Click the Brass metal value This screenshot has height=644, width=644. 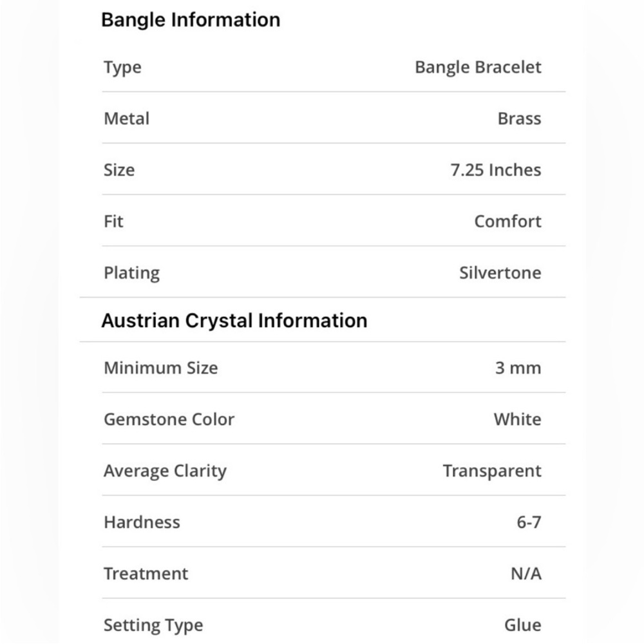[519, 118]
